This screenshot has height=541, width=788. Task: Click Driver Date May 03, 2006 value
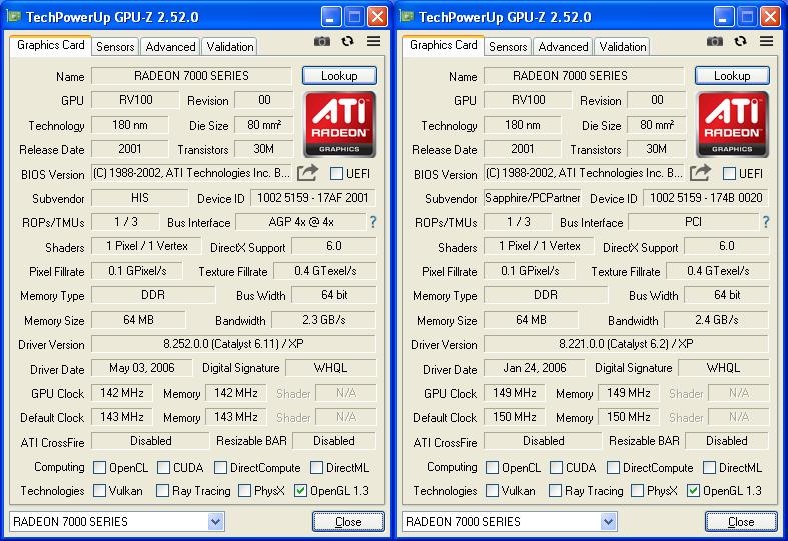pos(142,368)
